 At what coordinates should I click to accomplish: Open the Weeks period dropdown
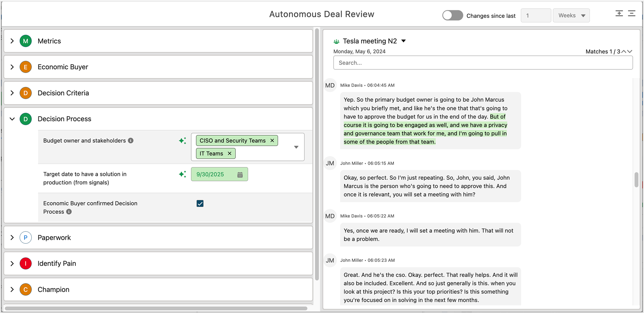point(571,16)
